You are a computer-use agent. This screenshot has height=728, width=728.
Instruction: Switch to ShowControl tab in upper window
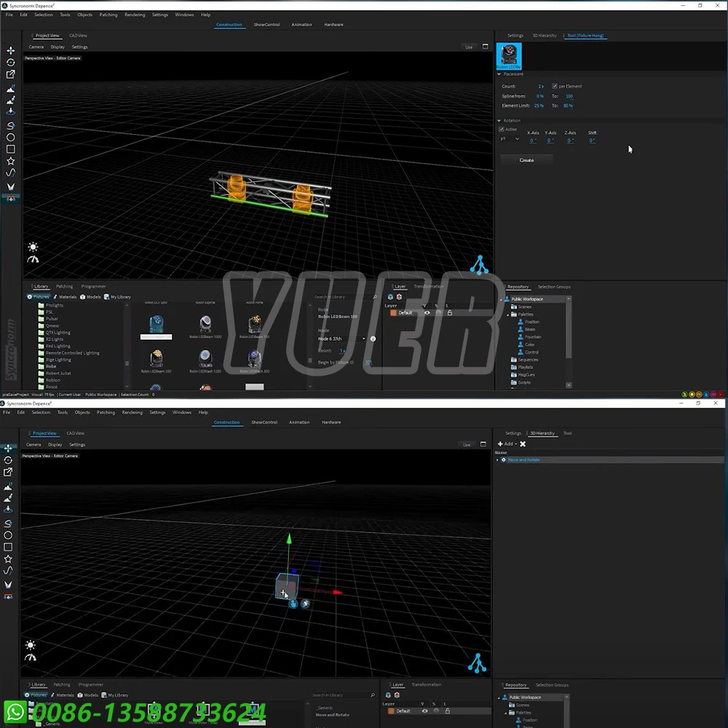266,25
